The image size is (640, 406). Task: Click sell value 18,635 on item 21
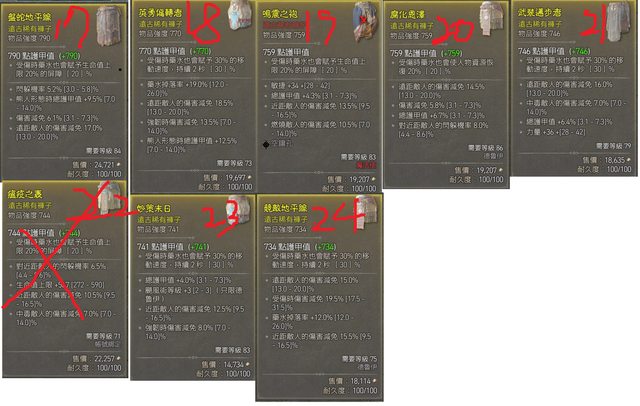(x=607, y=160)
